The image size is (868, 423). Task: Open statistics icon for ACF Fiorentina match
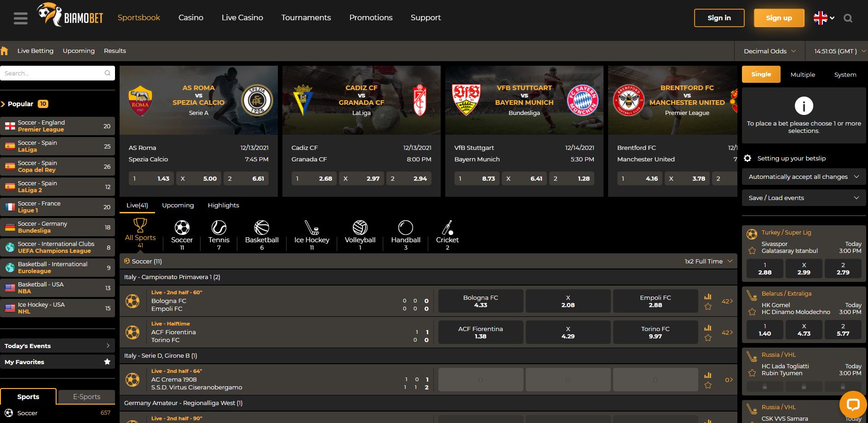(708, 328)
